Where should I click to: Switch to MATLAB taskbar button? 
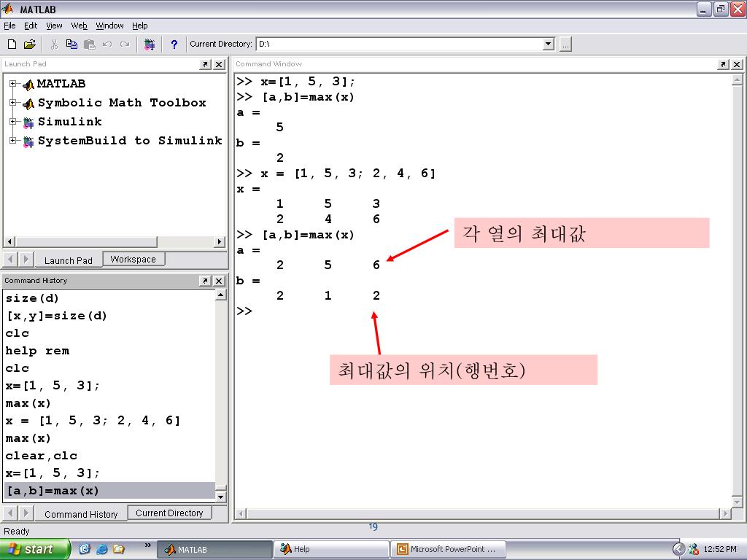[214, 550]
